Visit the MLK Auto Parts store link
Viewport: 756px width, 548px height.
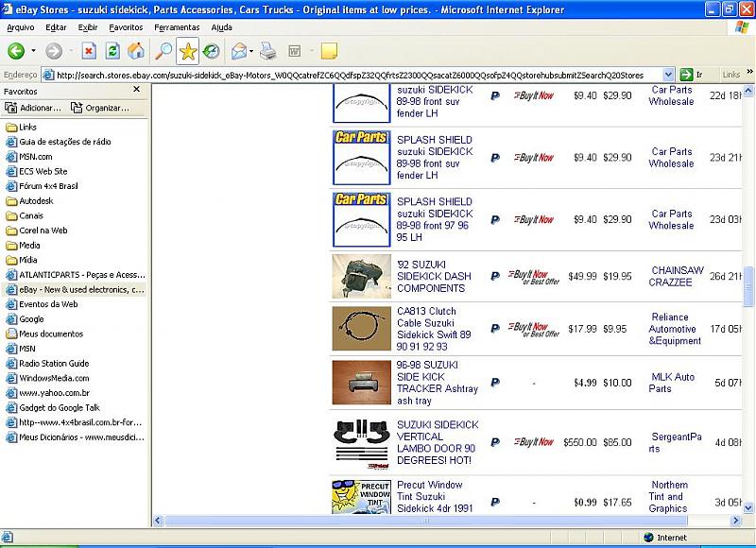point(671,383)
